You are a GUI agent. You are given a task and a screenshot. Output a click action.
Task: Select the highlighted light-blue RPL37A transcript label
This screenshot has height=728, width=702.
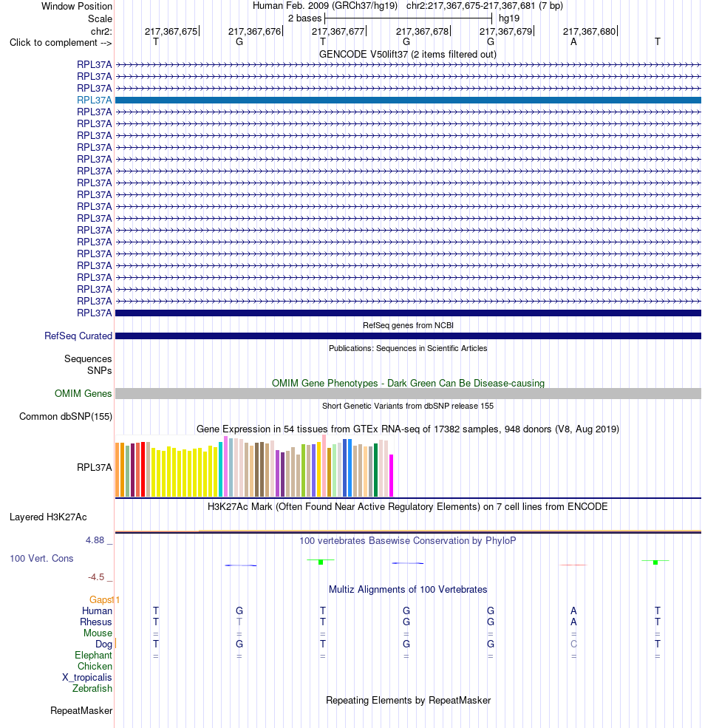point(95,101)
